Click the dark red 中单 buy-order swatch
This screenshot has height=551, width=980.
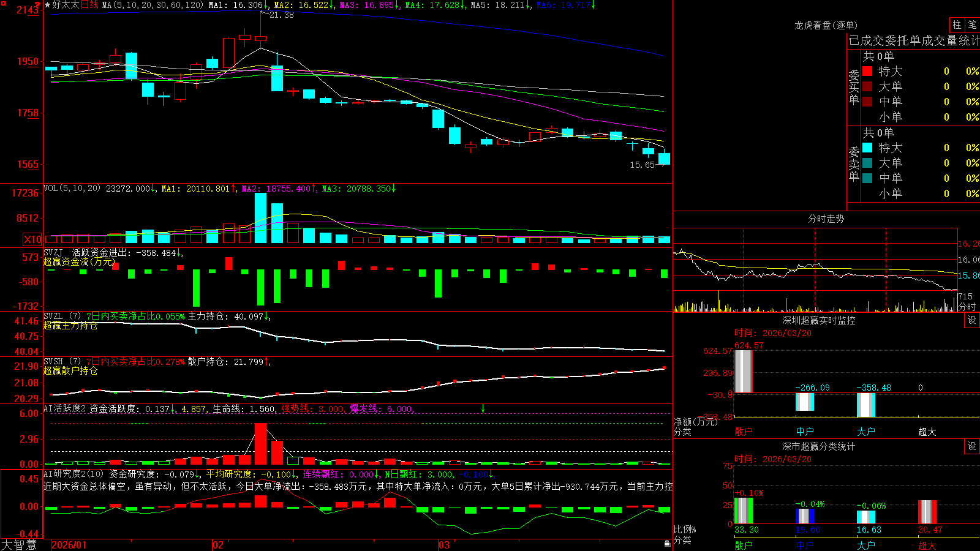(867, 102)
